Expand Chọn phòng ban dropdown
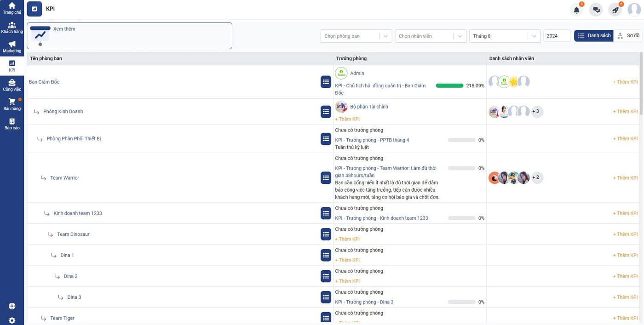 (356, 36)
